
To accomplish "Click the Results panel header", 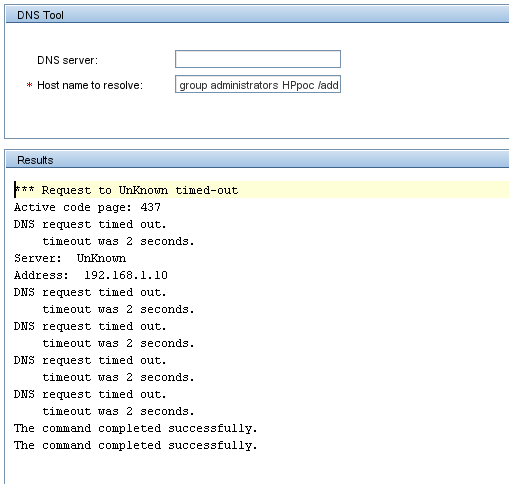I will tap(257, 160).
